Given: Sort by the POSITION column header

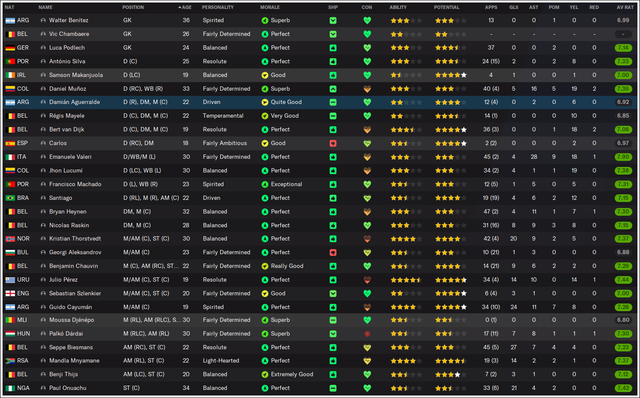Looking at the screenshot, I should click(133, 7).
